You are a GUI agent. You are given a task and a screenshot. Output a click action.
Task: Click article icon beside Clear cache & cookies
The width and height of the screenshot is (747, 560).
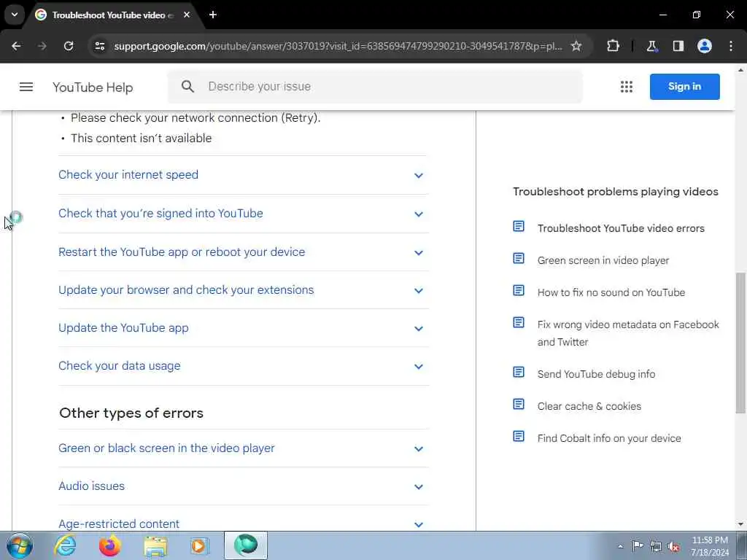(x=519, y=404)
